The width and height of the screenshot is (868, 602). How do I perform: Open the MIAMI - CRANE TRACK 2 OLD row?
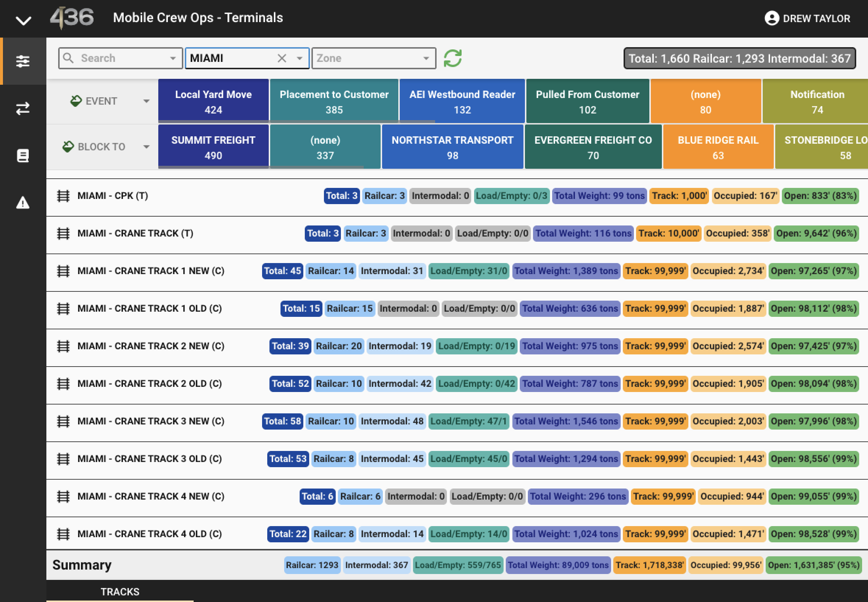(x=457, y=384)
